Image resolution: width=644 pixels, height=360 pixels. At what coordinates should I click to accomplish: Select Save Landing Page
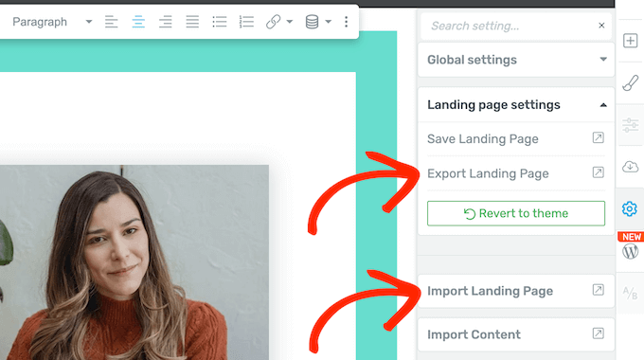[483, 139]
